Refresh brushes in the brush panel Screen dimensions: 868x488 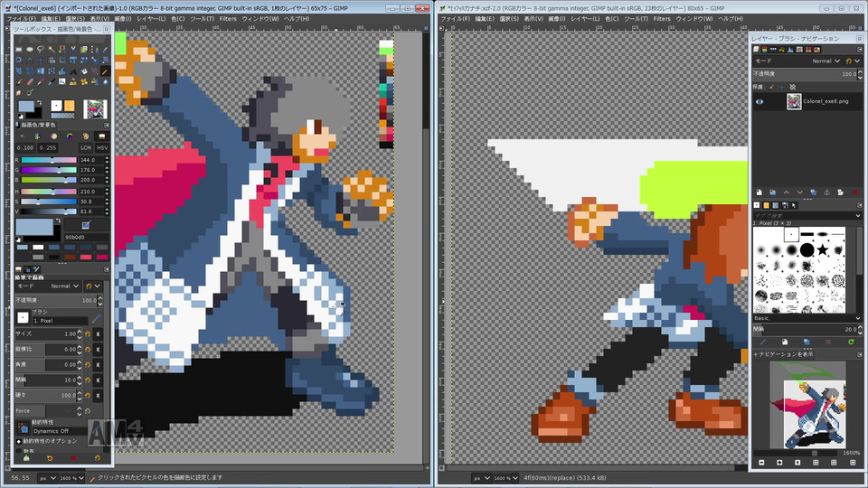pyautogui.click(x=851, y=342)
